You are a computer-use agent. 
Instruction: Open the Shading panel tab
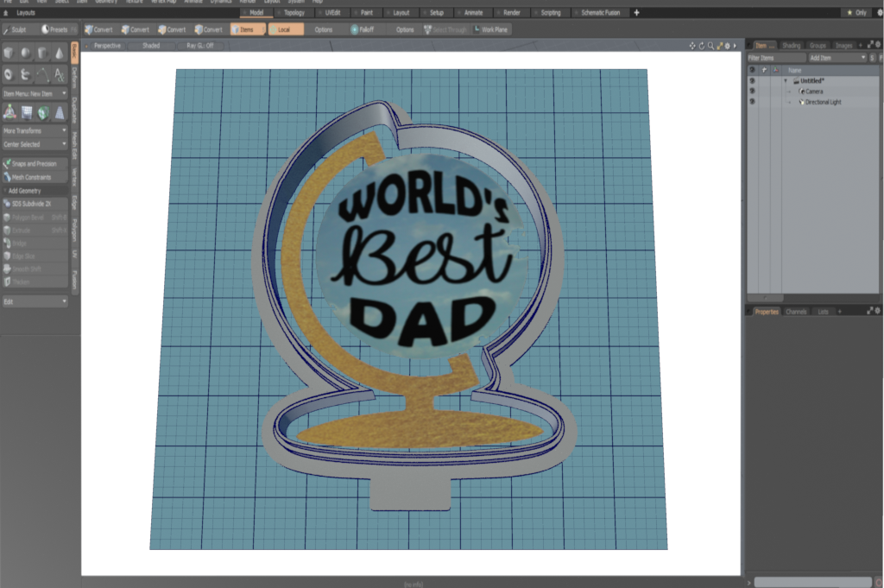tap(791, 45)
